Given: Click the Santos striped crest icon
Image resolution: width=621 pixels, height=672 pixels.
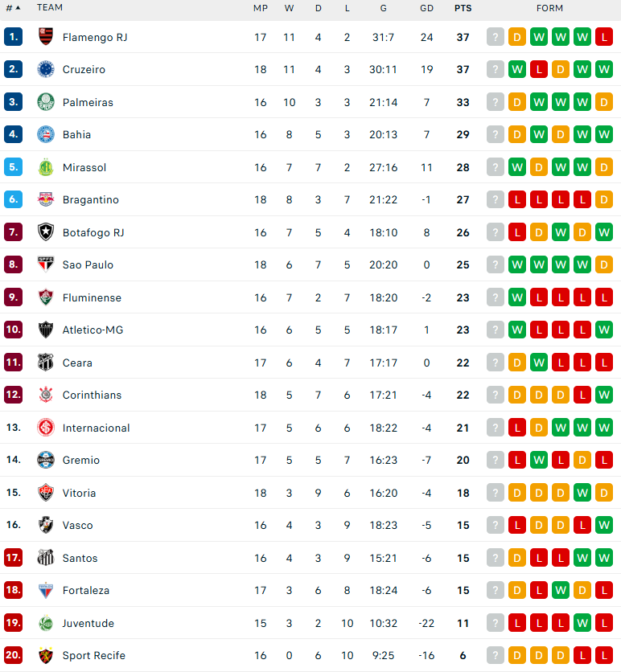Looking at the screenshot, I should tap(46, 558).
